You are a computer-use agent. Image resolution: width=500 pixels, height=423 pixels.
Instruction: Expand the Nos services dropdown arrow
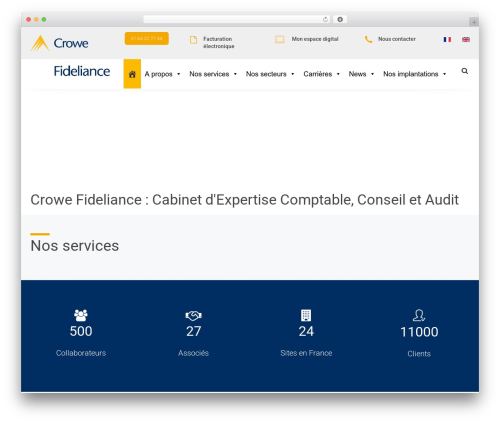point(235,74)
